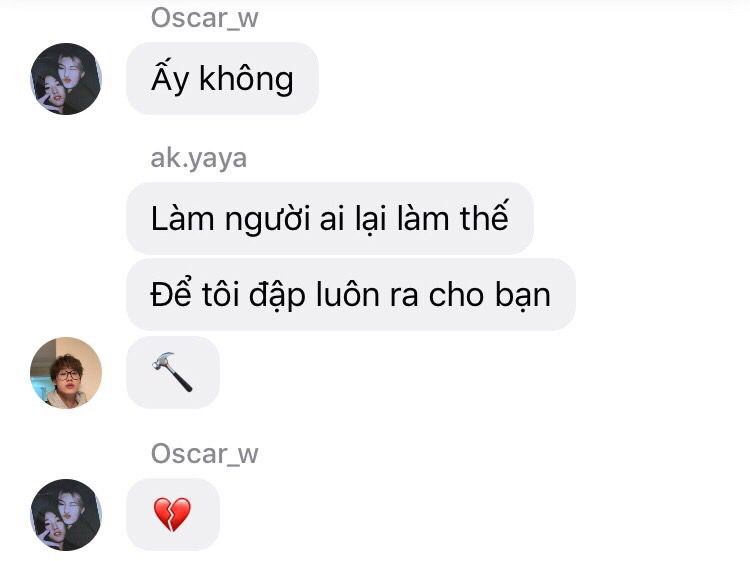Open Oscar_w's avatar beside the broken heart
This screenshot has height=561, width=750.
[66, 515]
